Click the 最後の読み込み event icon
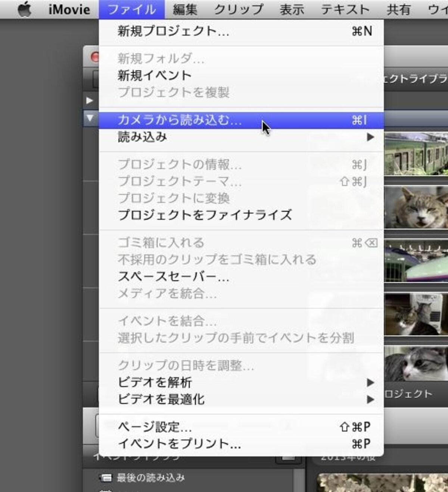 coord(106,477)
